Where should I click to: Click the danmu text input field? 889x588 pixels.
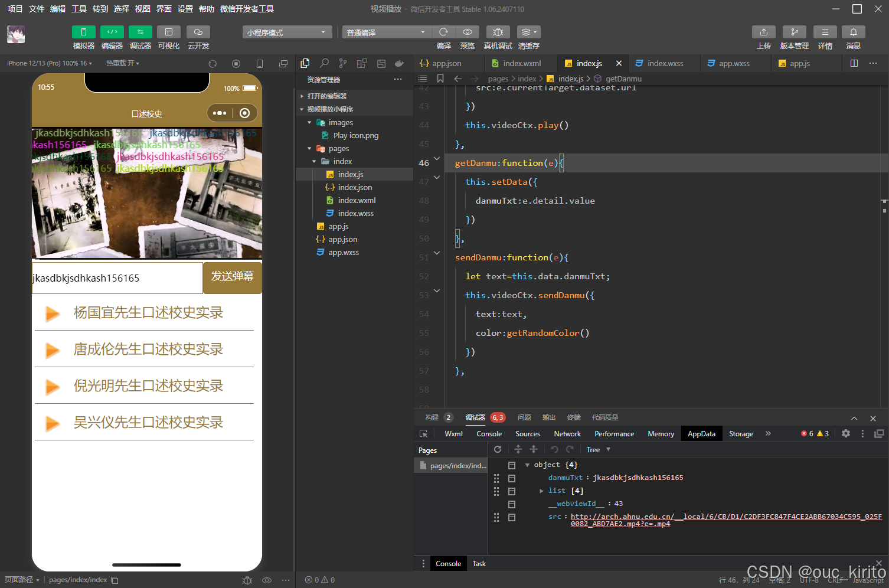[x=117, y=278]
